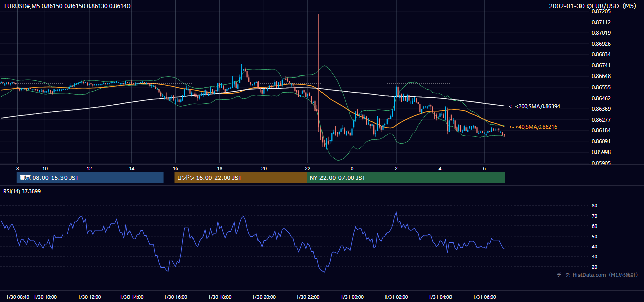Click the 1/31 06:00 bottom time label
644x302 pixels.
click(484, 297)
